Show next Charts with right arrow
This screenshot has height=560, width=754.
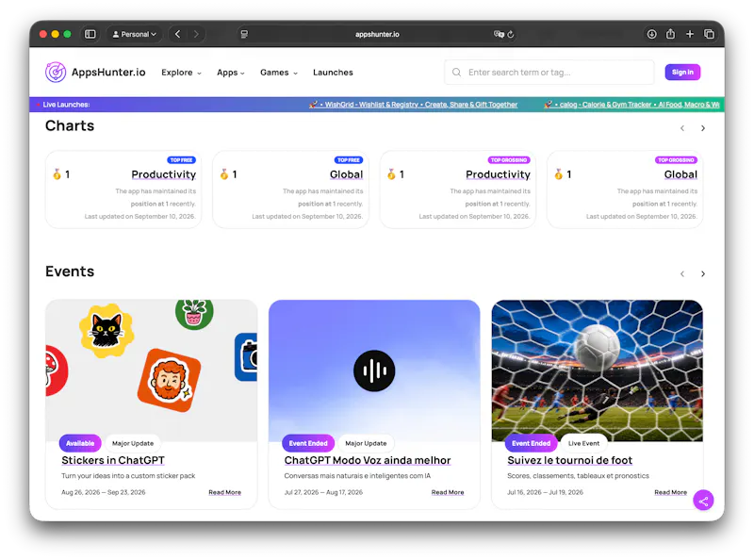703,128
